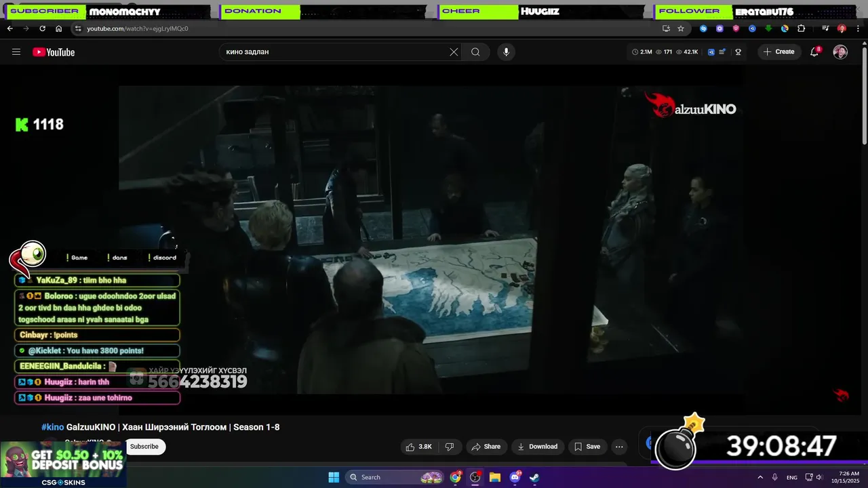Click the CSGOSKINS deposit bonus banner

63,465
